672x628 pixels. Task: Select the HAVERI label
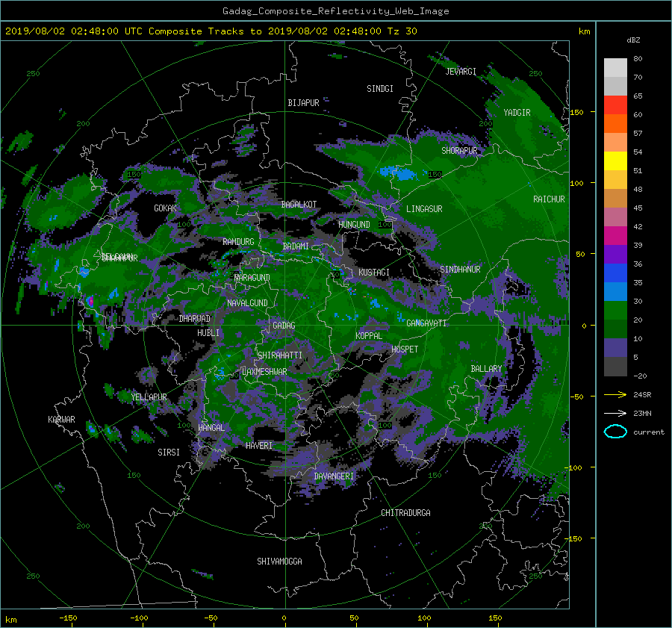point(259,446)
